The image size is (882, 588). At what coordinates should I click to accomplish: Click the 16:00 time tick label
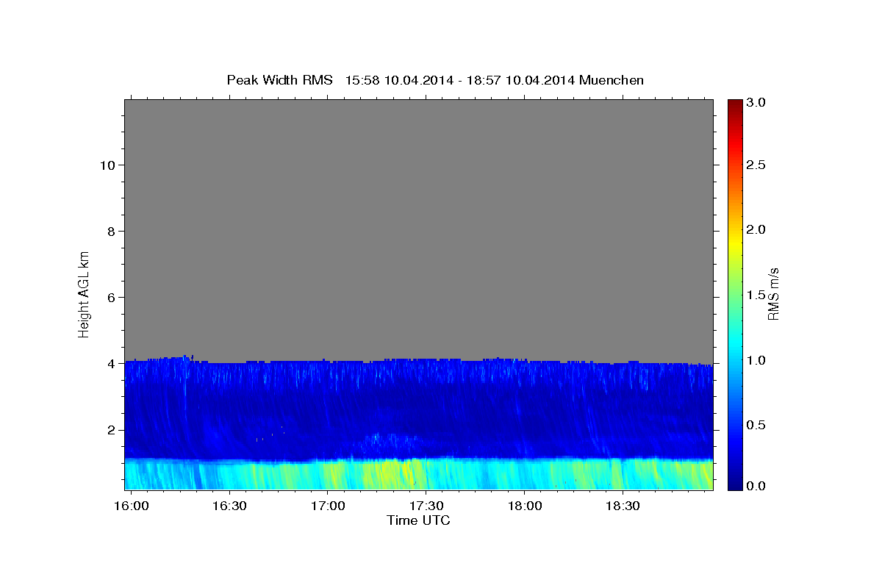(132, 506)
